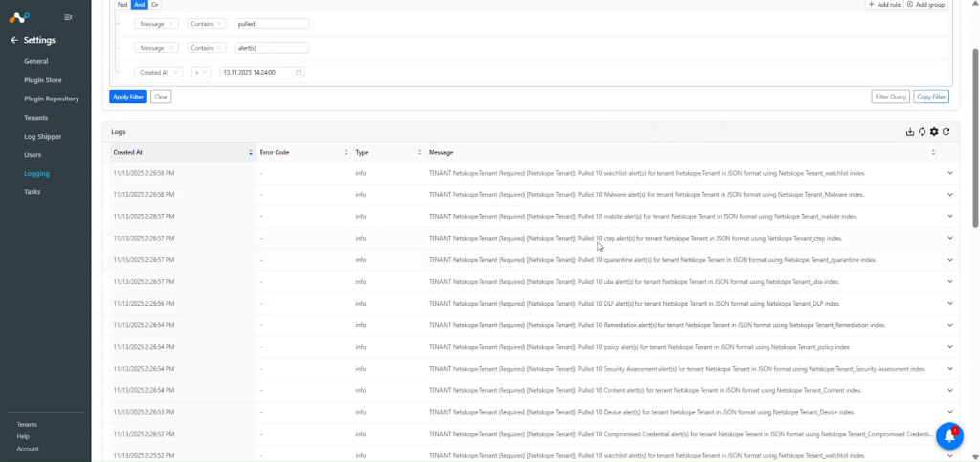Open the Help link at the sidebar bottom
This screenshot has height=462, width=980.
click(23, 436)
